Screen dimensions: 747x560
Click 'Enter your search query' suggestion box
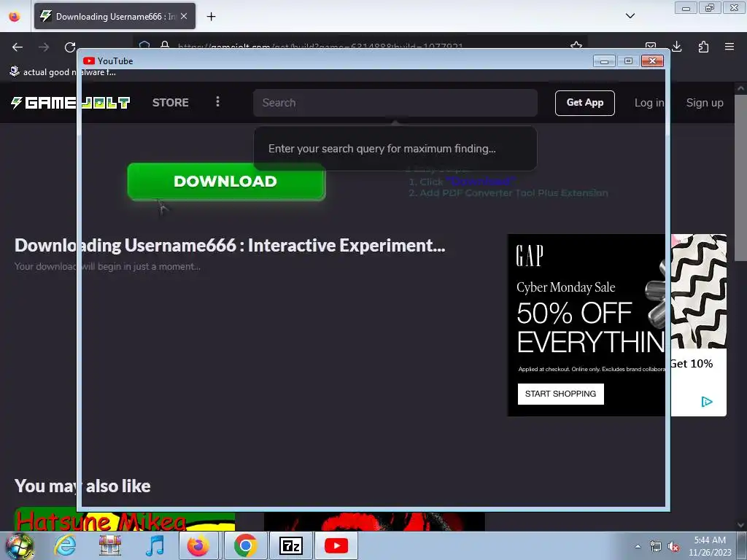point(395,149)
